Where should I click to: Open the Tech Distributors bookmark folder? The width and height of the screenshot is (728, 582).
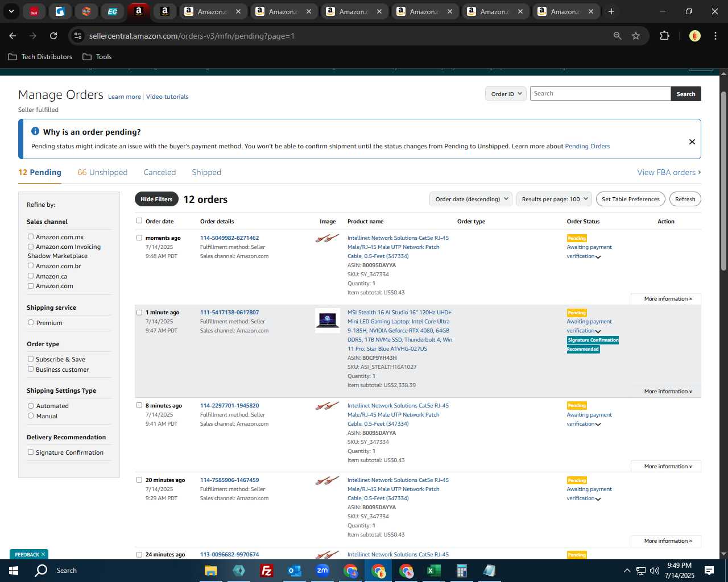[x=40, y=57]
